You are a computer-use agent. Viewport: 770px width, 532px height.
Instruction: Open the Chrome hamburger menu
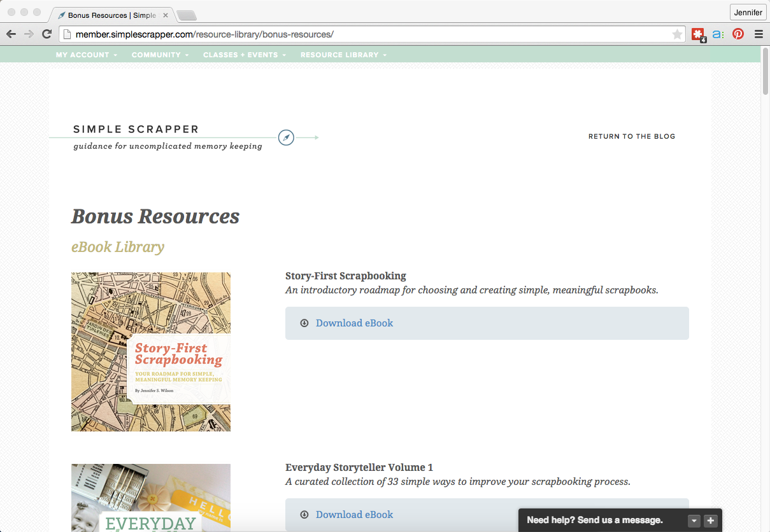759,34
